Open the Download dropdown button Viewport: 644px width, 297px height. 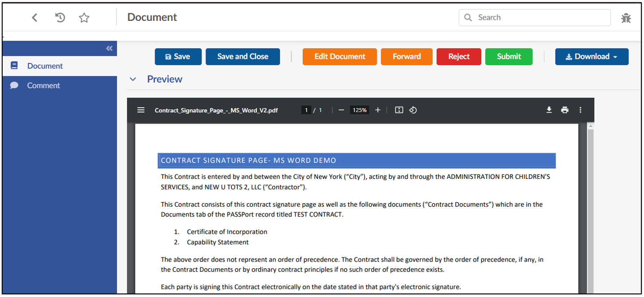click(x=592, y=57)
